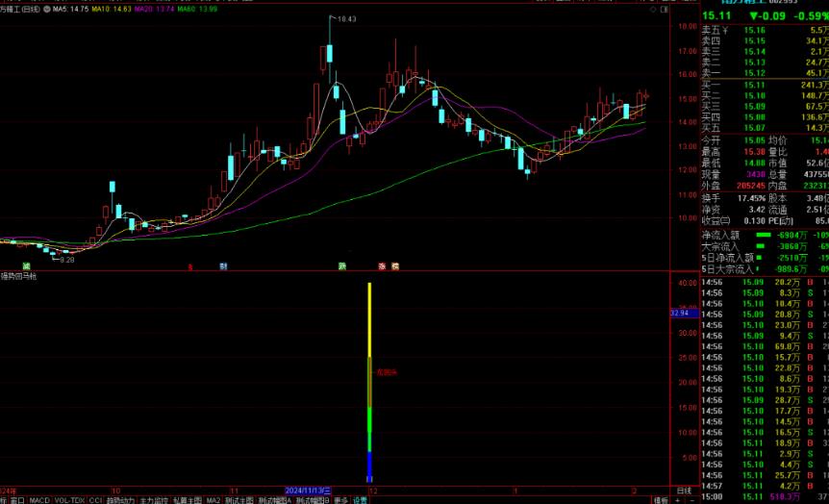Click the minus zoom button at bottom right

(691, 500)
